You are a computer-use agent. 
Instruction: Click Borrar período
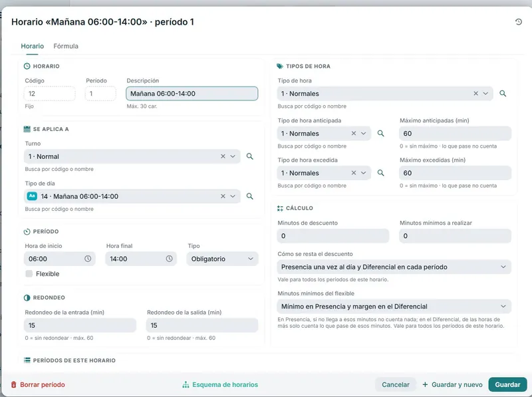(x=38, y=384)
